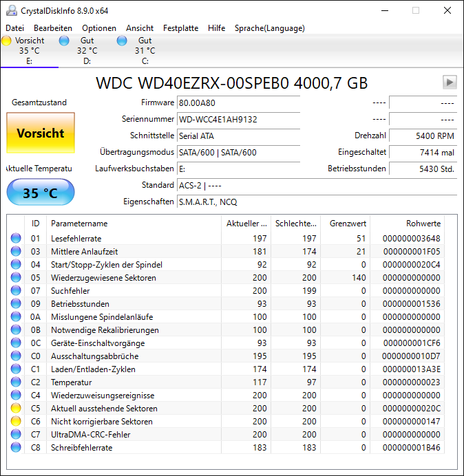Click raw value 000000000147
Image resolution: width=464 pixels, height=476 pixels.
(412, 422)
